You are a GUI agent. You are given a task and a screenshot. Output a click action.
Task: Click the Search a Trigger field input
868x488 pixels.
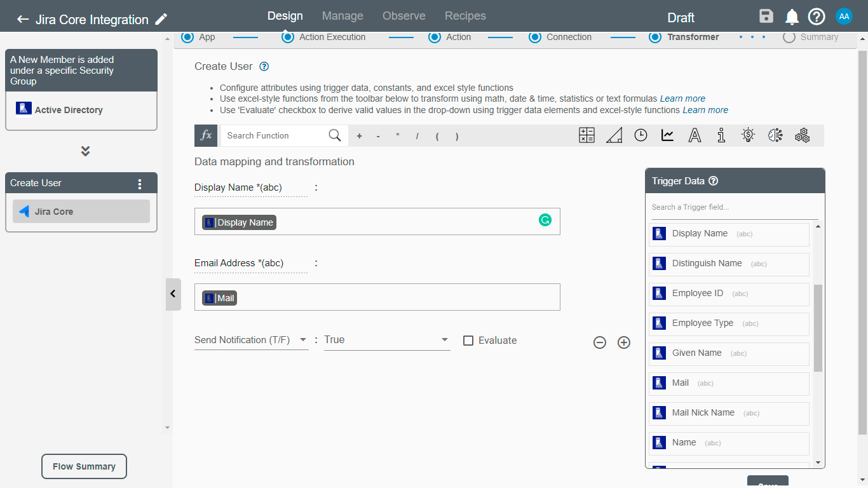[735, 207]
